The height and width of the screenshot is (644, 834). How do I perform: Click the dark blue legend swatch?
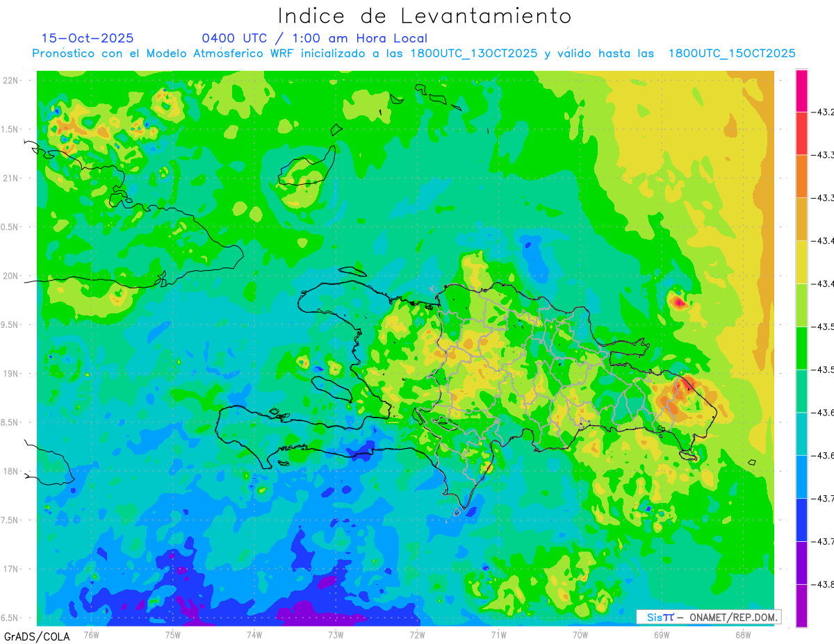tap(801, 520)
